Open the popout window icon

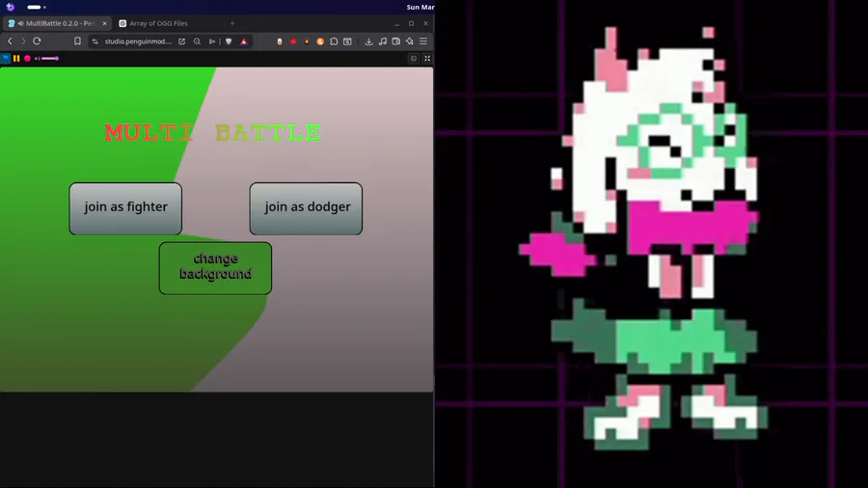(x=414, y=58)
